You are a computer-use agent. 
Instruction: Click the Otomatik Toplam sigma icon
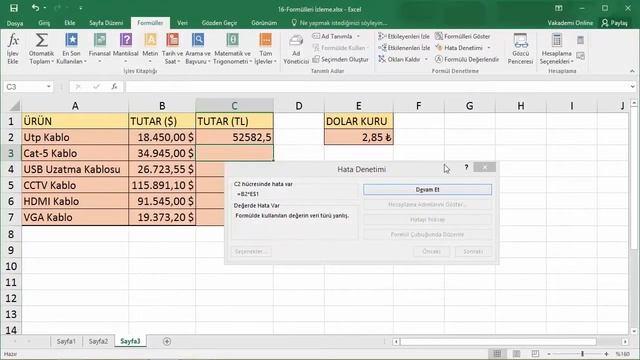click(41, 40)
